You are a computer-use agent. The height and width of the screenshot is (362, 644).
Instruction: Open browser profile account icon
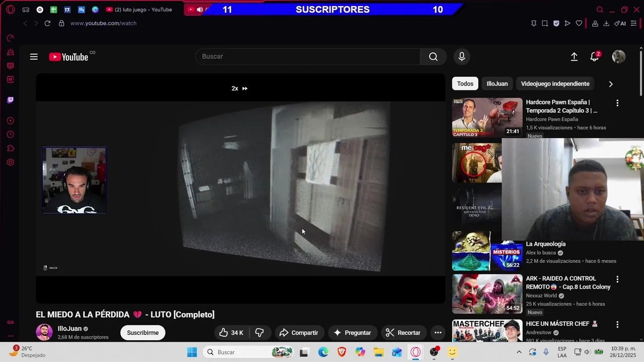point(595,23)
